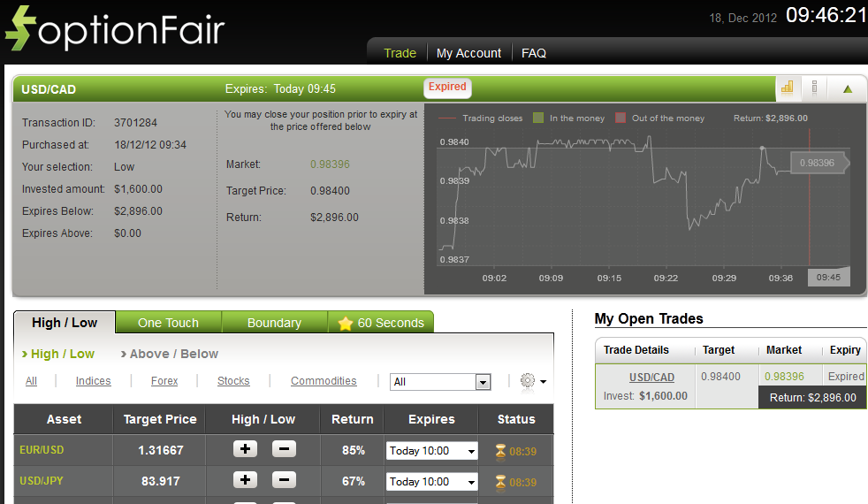Click the Status column header

point(516,419)
